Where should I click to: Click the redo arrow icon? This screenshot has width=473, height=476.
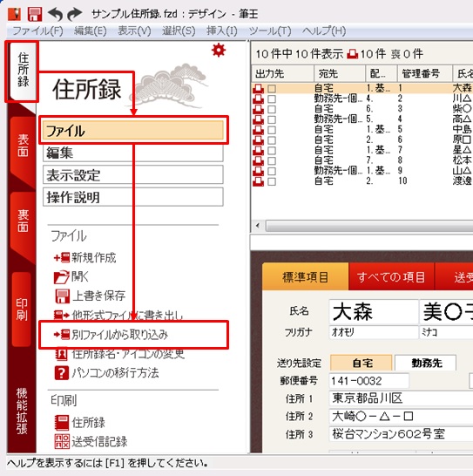tap(75, 14)
